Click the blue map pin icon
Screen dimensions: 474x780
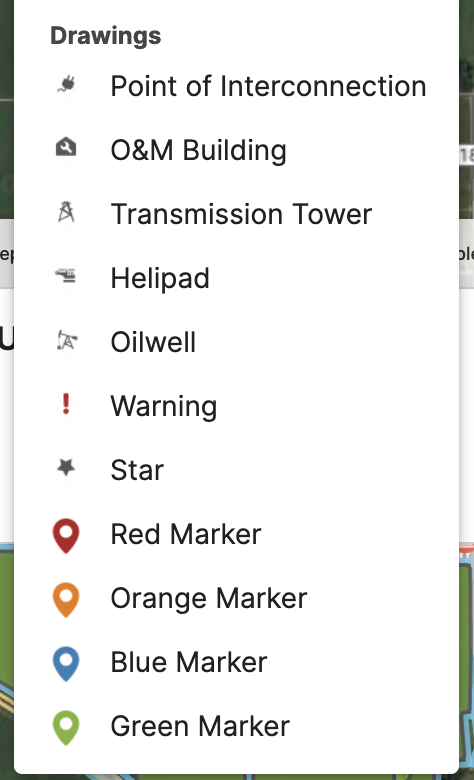tap(66, 663)
